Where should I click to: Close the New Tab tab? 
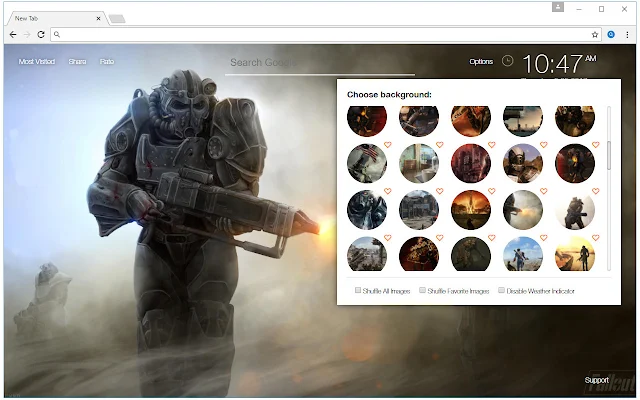pyautogui.click(x=98, y=18)
